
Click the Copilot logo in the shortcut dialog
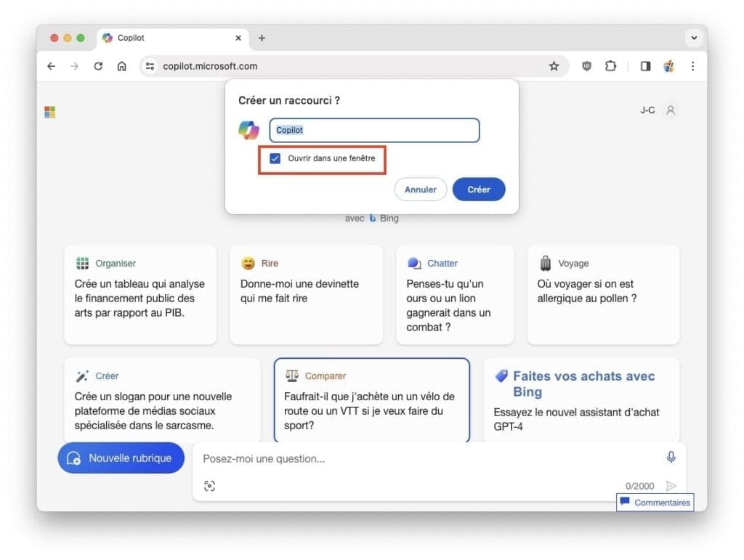point(250,130)
